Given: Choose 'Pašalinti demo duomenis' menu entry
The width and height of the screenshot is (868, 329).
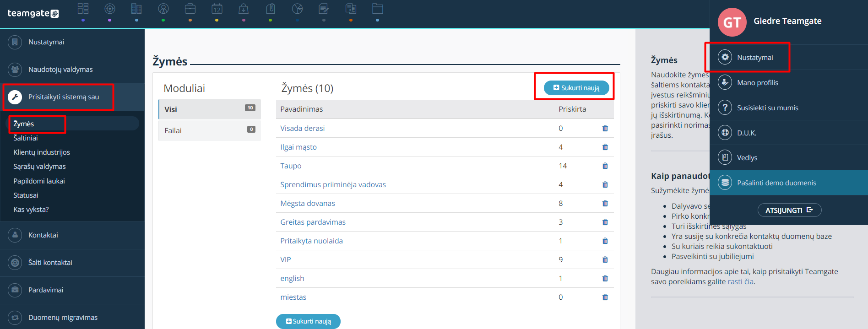Looking at the screenshot, I should (x=789, y=183).
